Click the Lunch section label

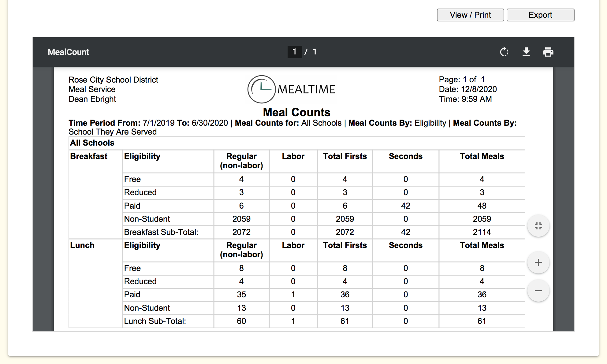pyautogui.click(x=82, y=245)
